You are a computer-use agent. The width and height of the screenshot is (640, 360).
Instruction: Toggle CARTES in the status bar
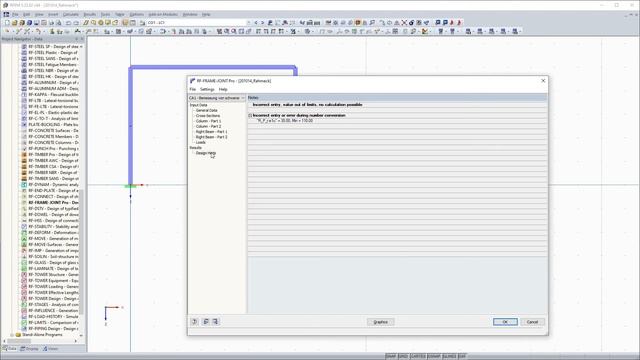pyautogui.click(x=418, y=356)
